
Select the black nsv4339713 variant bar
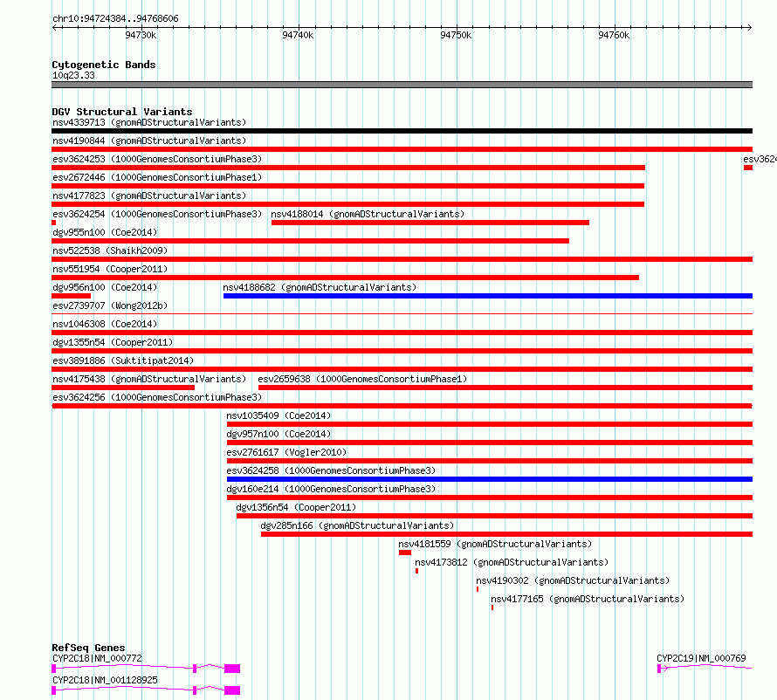(402, 131)
